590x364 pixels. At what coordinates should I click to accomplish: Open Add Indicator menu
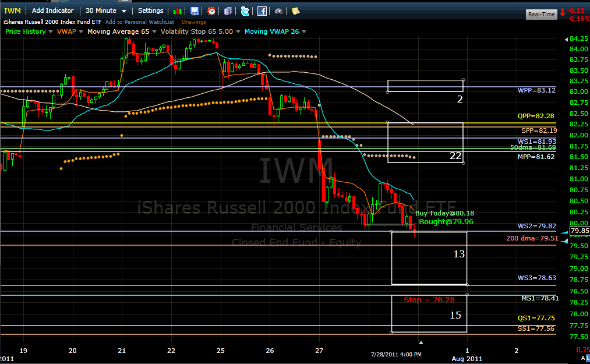tap(52, 10)
